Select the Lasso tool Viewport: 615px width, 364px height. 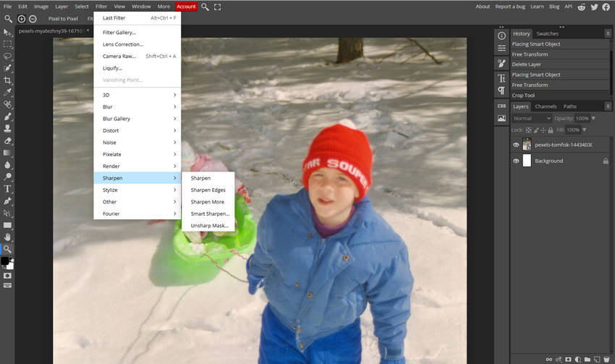coord(7,56)
